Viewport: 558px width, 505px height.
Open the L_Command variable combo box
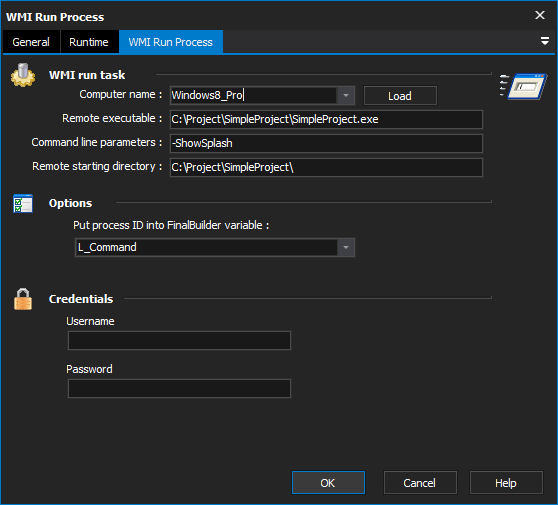point(215,247)
